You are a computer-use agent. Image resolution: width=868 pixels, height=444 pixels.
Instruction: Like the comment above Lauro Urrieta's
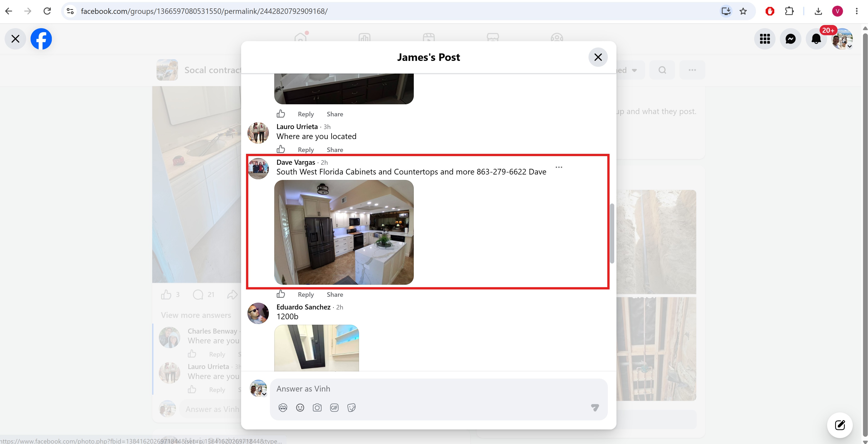[281, 114]
